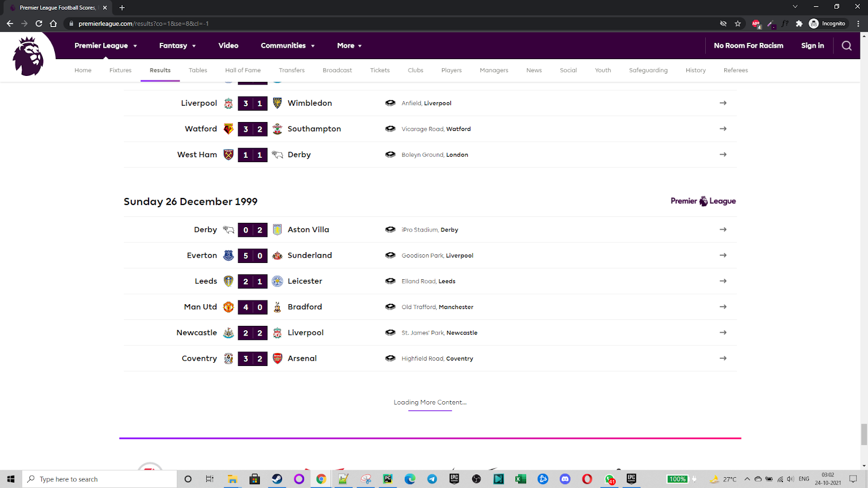The image size is (868, 488).
Task: Click Everton club crest
Action: click(228, 255)
